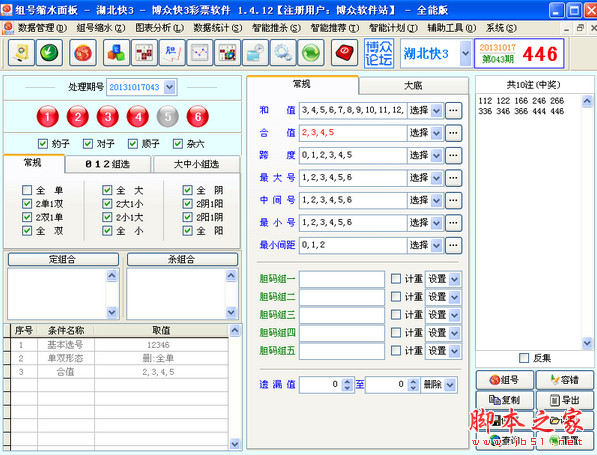
Task: Click the window with clock toolbar icon
Action: (x=255, y=53)
